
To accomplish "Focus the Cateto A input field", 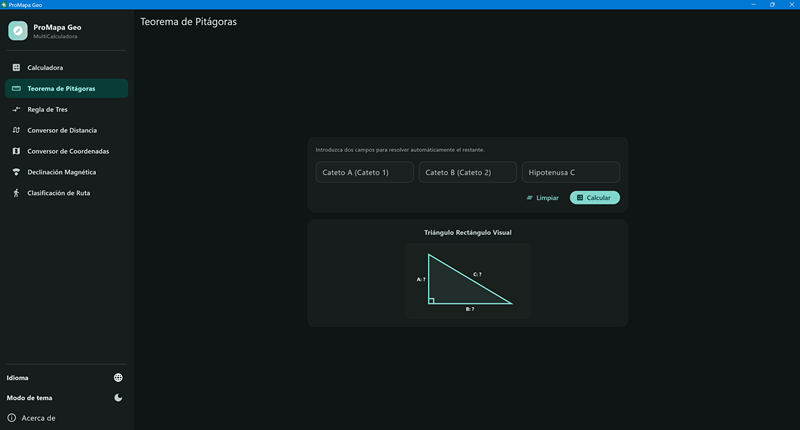I will click(365, 172).
